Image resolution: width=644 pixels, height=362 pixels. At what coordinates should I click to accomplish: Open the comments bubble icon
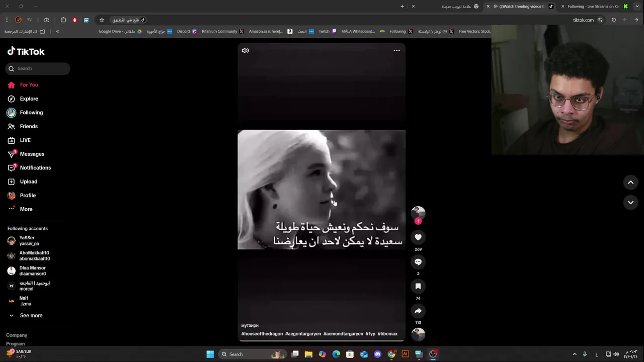(418, 261)
